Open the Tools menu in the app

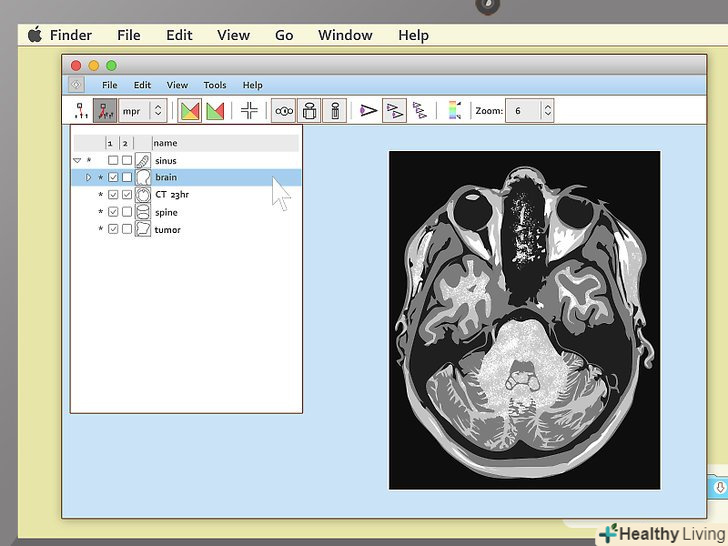point(215,86)
